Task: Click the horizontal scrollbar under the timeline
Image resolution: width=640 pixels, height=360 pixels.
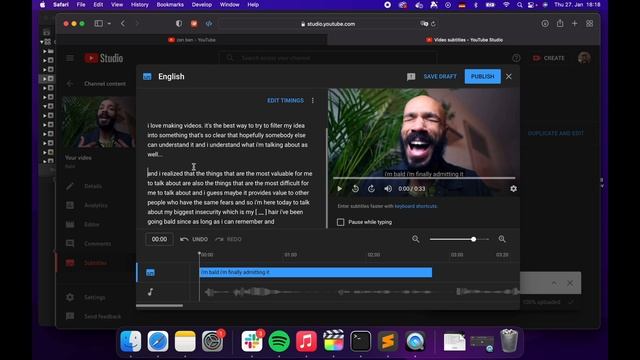Action: tap(160, 305)
